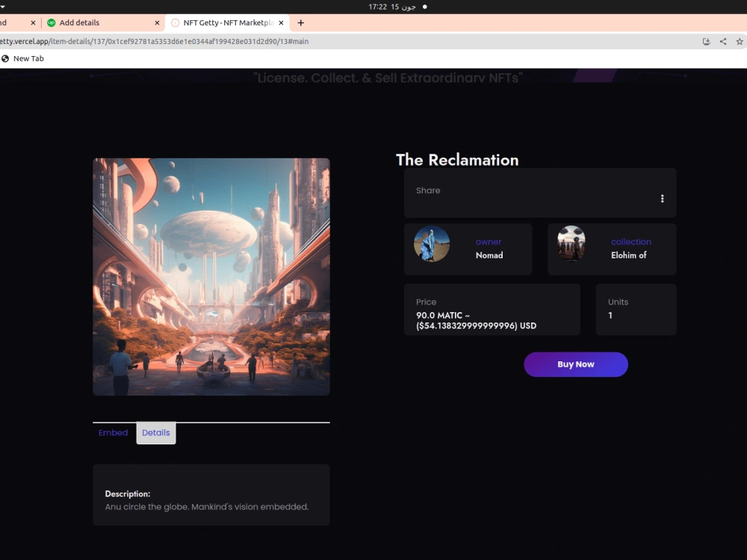This screenshot has width=747, height=560.
Task: Switch to the Details tab
Action: [155, 432]
